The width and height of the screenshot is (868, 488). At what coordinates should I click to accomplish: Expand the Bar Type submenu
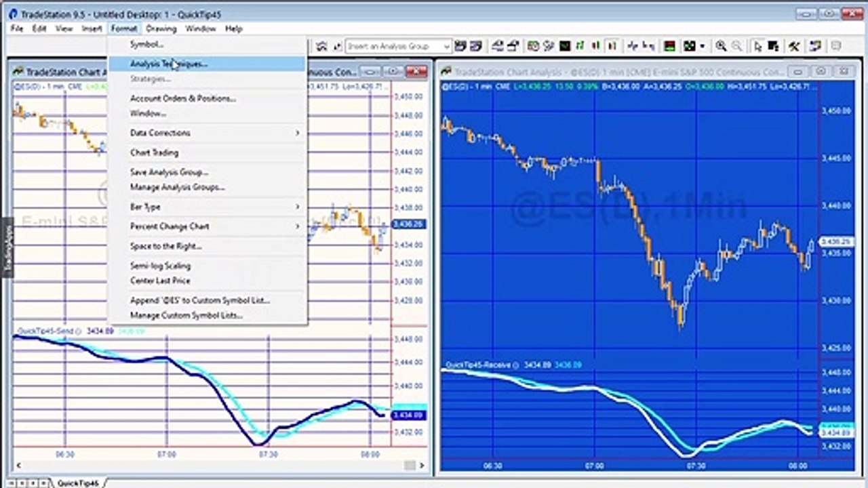[x=208, y=207]
